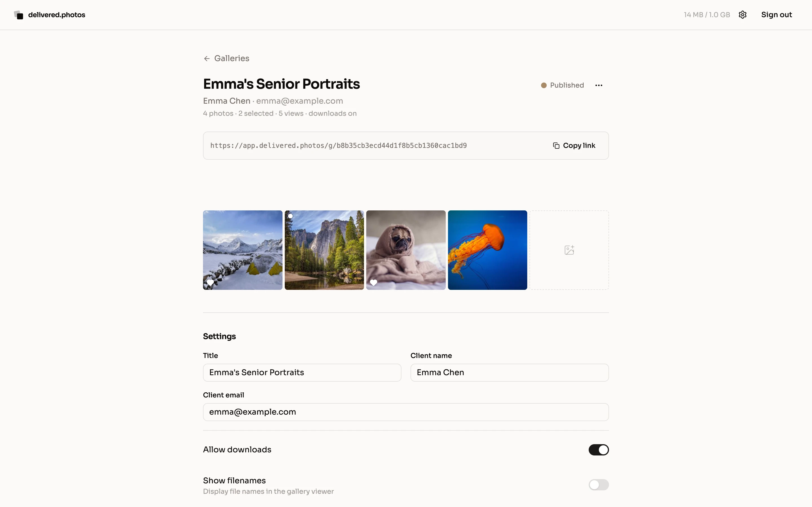Click the copy icon inside the Copy link button
This screenshot has width=812, height=507.
pyautogui.click(x=556, y=145)
